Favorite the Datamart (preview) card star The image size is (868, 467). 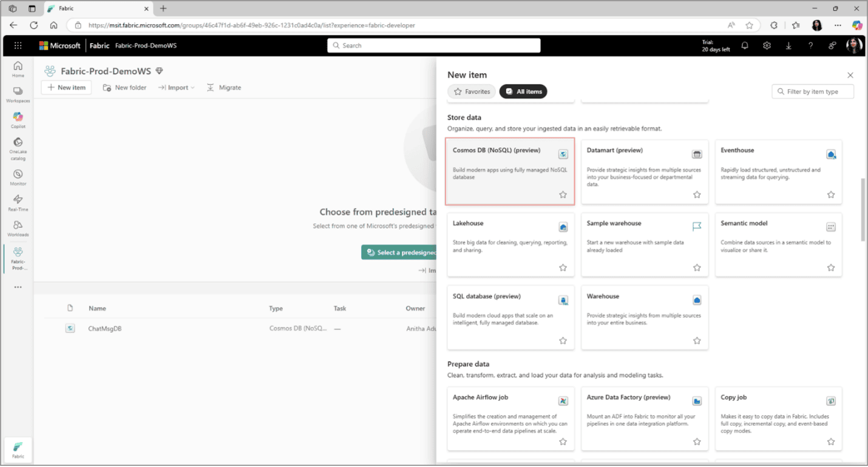[x=697, y=195]
